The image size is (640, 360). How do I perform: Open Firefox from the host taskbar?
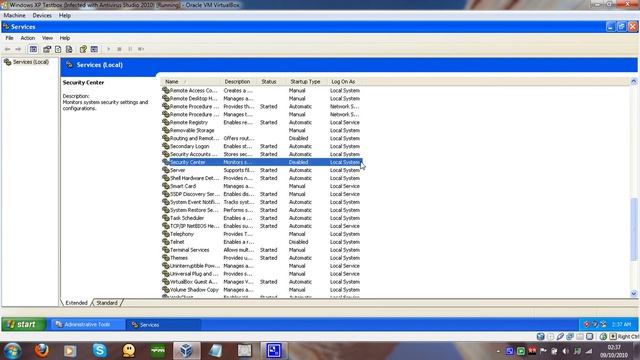(x=42, y=350)
